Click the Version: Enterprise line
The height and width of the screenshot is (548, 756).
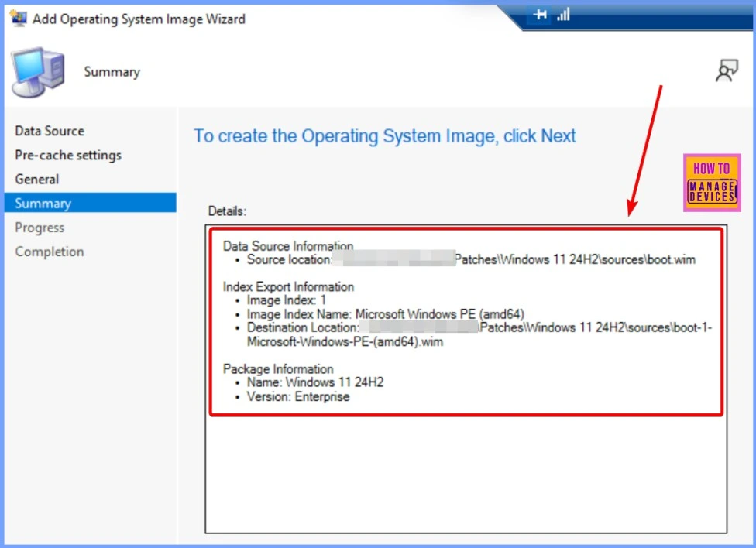pos(298,396)
